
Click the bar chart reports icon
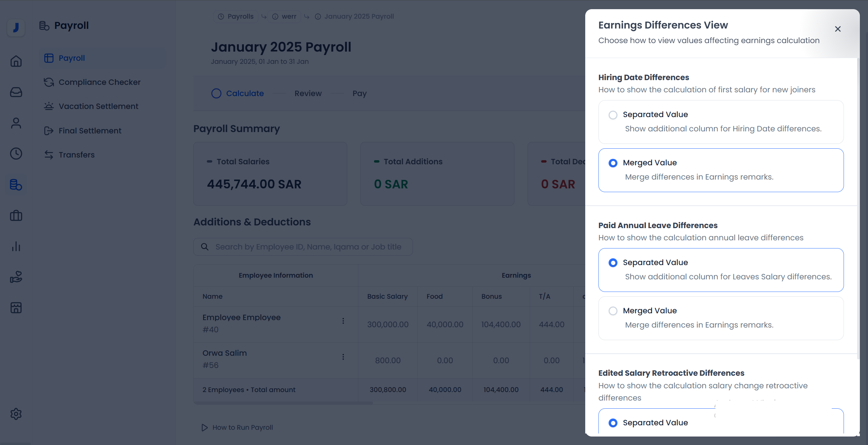tap(16, 246)
